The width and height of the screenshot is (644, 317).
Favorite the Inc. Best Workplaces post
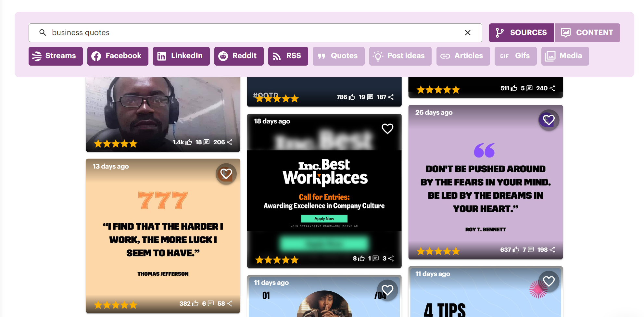[x=387, y=129]
